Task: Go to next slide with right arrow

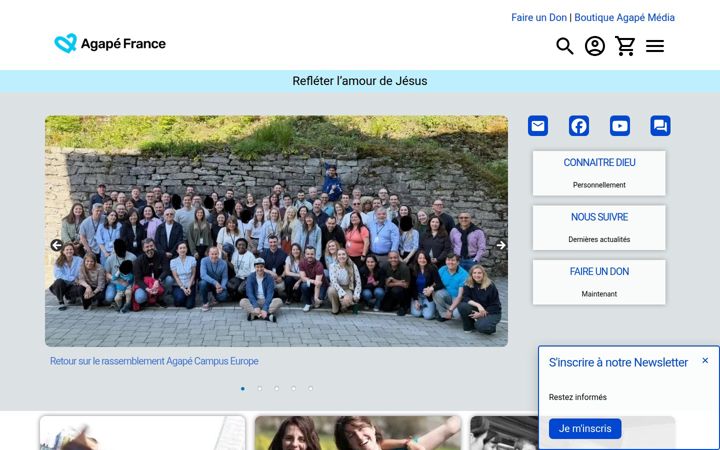Action: coord(501,245)
